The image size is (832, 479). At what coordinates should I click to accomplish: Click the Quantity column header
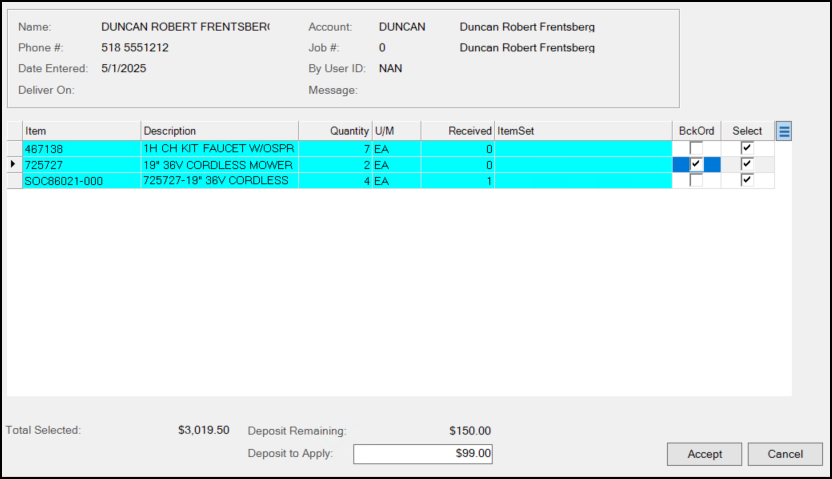[x=335, y=131]
